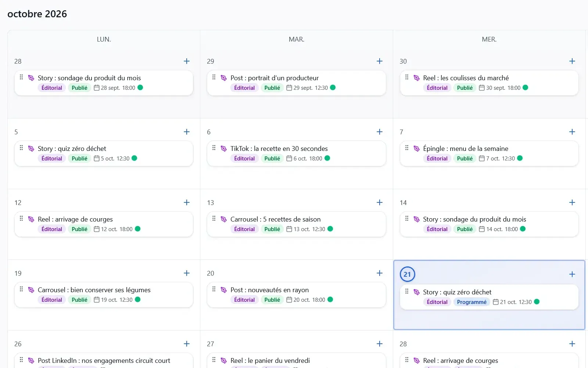
Task: Click the green status dot on 21 oct. card
Action: pyautogui.click(x=537, y=302)
